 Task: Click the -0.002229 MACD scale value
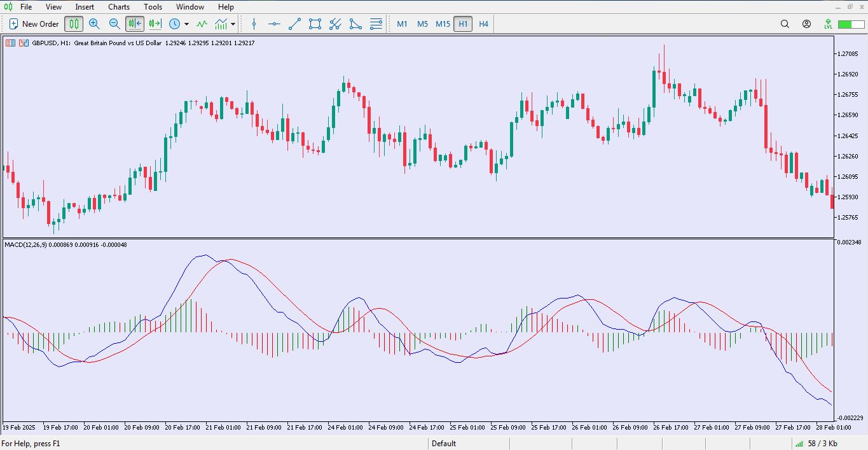[850, 418]
